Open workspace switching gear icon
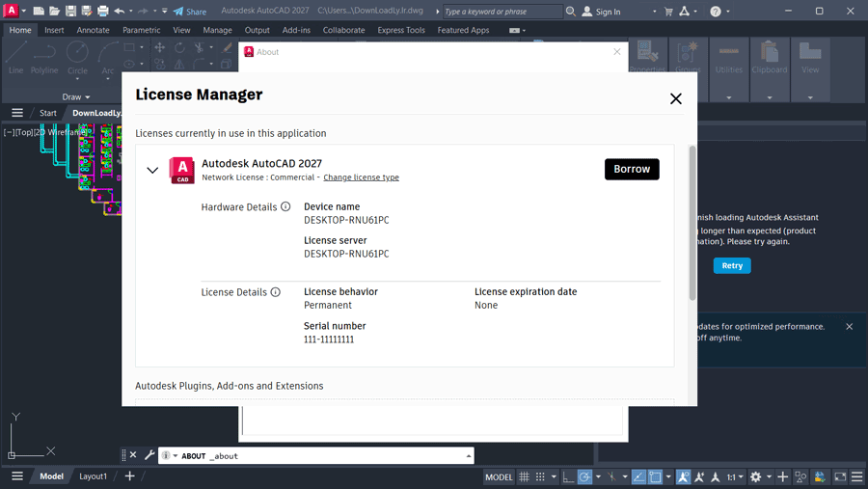The image size is (868, 489). [755, 476]
